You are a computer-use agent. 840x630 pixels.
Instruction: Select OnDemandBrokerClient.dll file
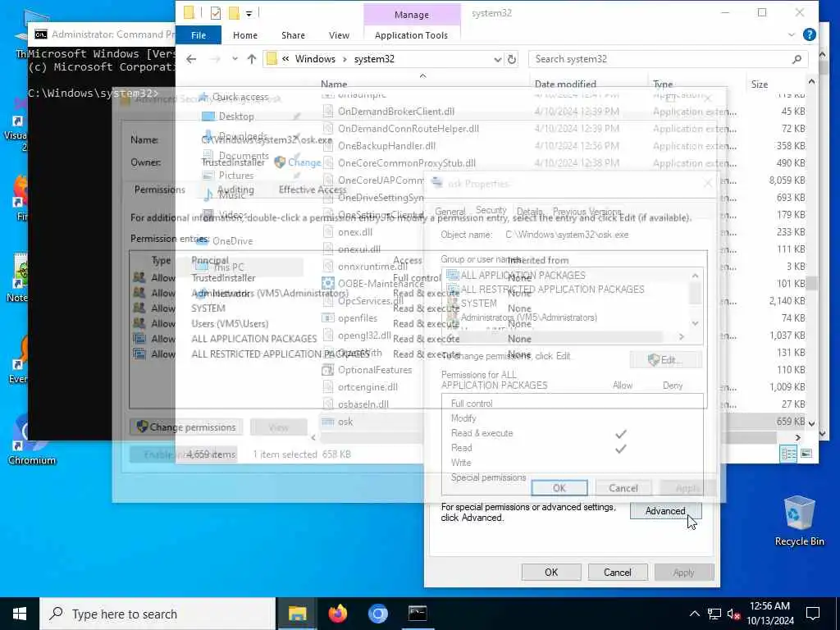(396, 112)
